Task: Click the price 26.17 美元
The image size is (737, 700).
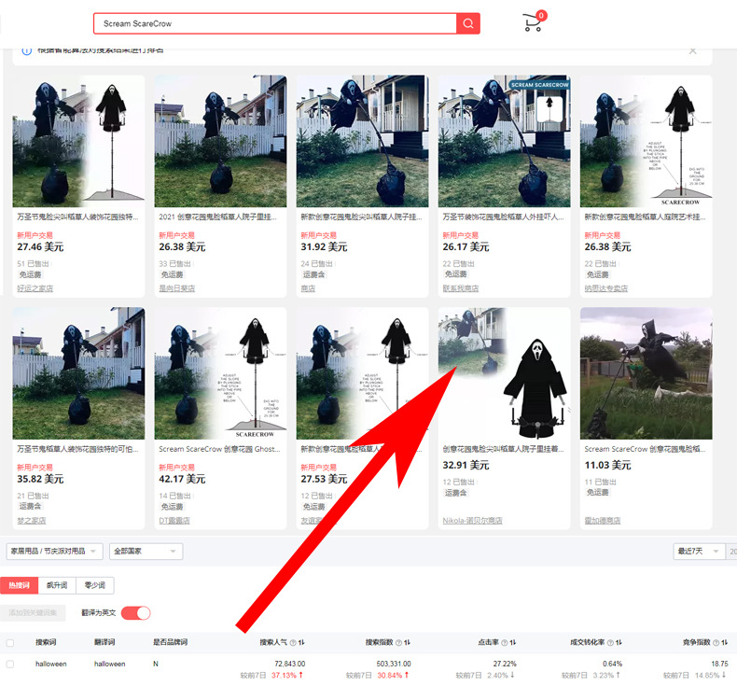Action: (x=466, y=246)
